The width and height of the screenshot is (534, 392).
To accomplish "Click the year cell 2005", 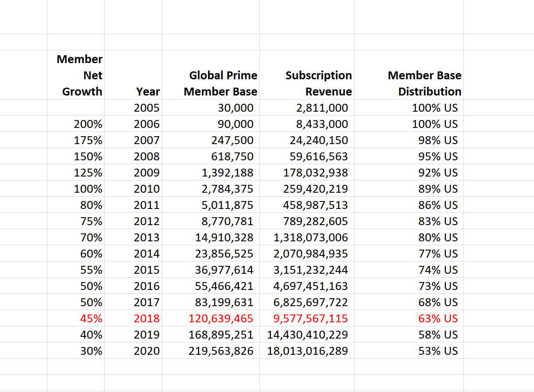I will click(133, 108).
